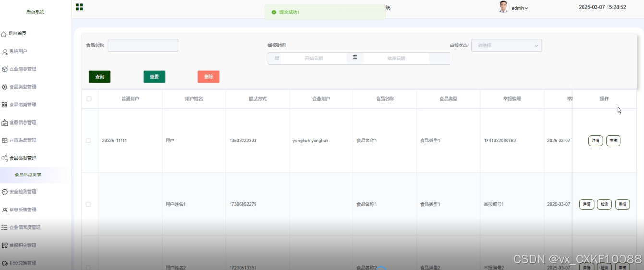Screen dimensions: 644x270
Task: Click the icon beside 审查进度管理
Action: [5, 140]
